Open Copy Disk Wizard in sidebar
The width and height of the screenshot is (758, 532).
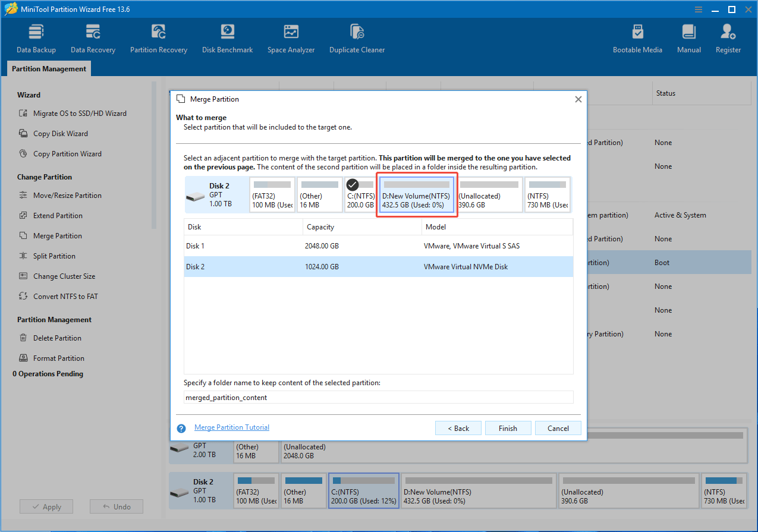[x=54, y=134]
